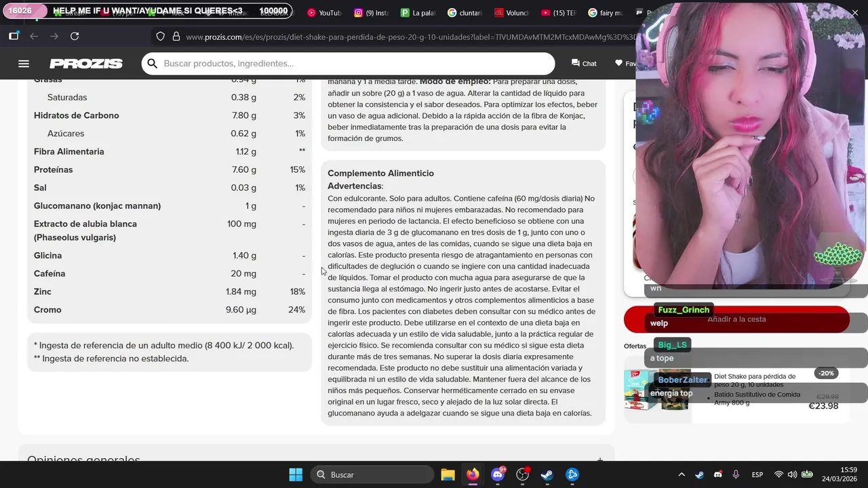Click the microphone tray icon
The image size is (868, 488).
point(736,474)
